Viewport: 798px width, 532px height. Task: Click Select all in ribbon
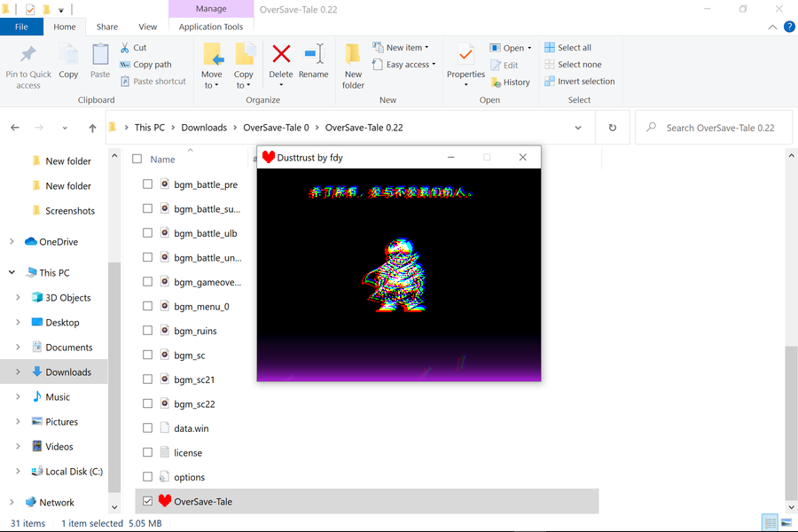pyautogui.click(x=568, y=47)
